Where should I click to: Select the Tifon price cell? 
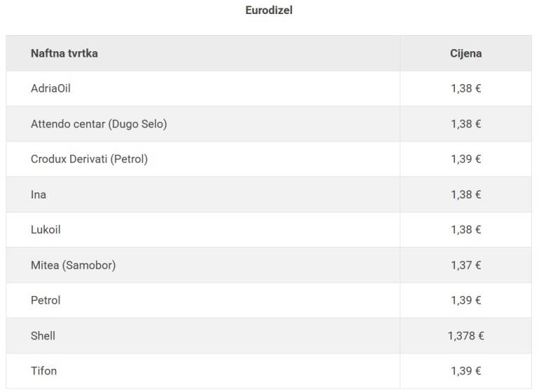click(x=465, y=371)
